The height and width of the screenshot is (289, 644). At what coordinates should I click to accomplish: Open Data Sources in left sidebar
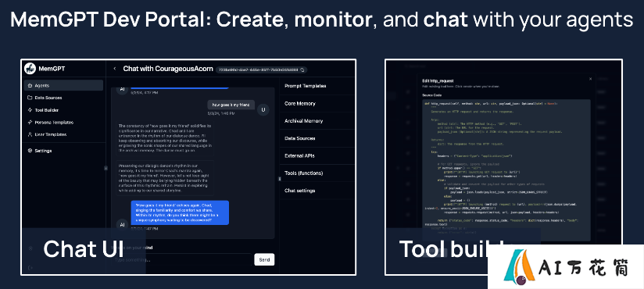(x=63, y=98)
